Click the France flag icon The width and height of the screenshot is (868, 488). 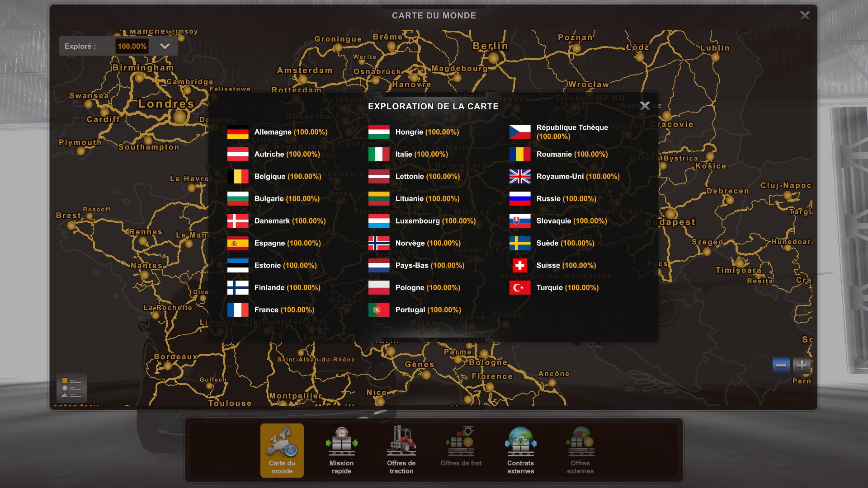click(238, 310)
